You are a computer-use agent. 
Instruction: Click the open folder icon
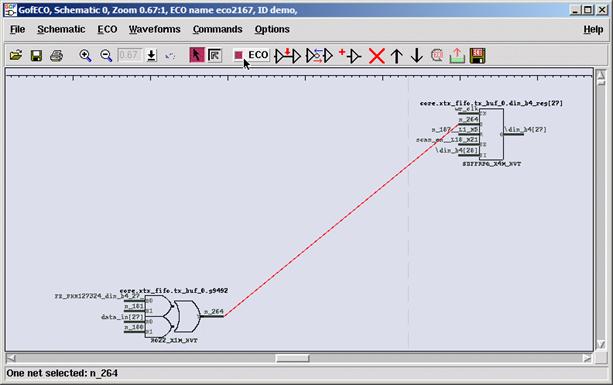(x=16, y=56)
